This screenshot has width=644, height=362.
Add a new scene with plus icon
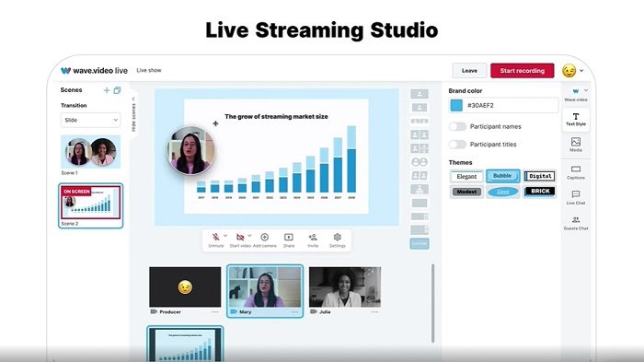107,90
